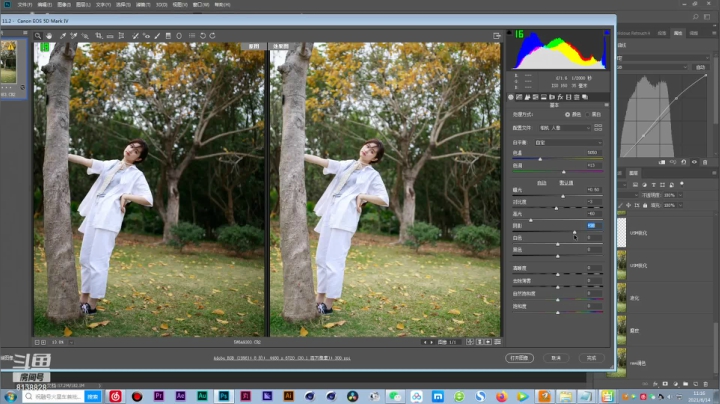This screenshot has height=404, width=720.
Task: Open the Presets panel icon
Action: point(577,97)
